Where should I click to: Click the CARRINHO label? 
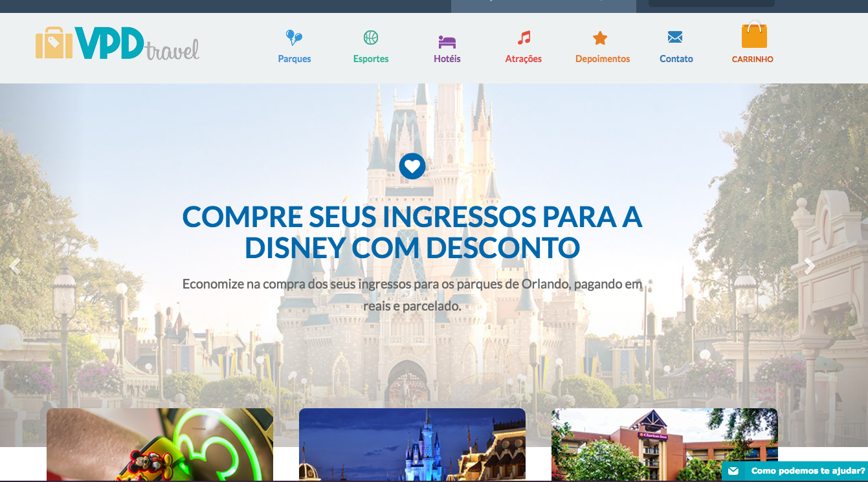(753, 60)
